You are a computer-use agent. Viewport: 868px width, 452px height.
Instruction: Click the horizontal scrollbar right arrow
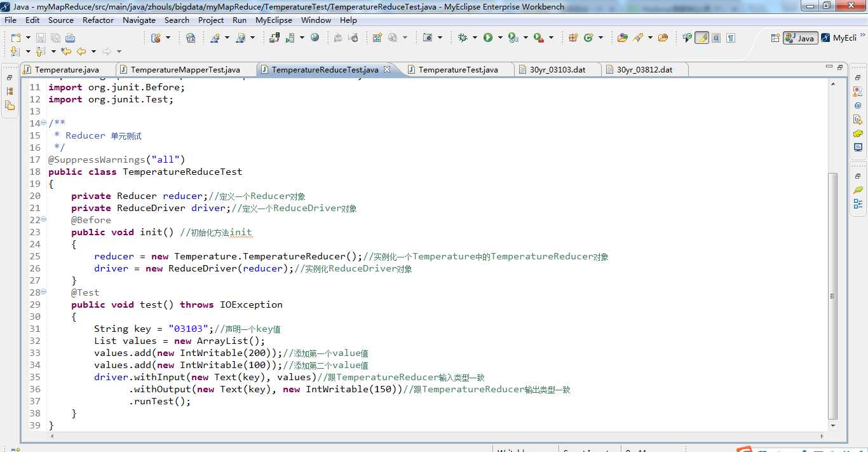(822, 437)
